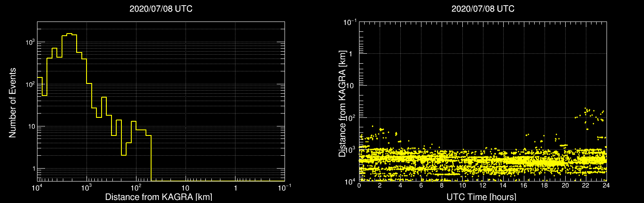The image size is (644, 203).
Task: Click the 10^2 tick on Number of Events axis
Action: coord(30,84)
